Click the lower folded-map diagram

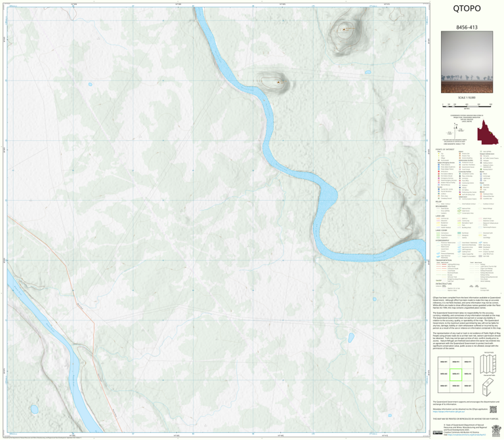click(x=488, y=387)
